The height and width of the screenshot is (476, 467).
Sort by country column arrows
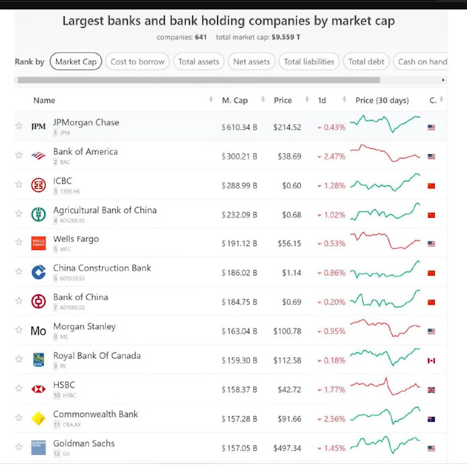click(442, 99)
